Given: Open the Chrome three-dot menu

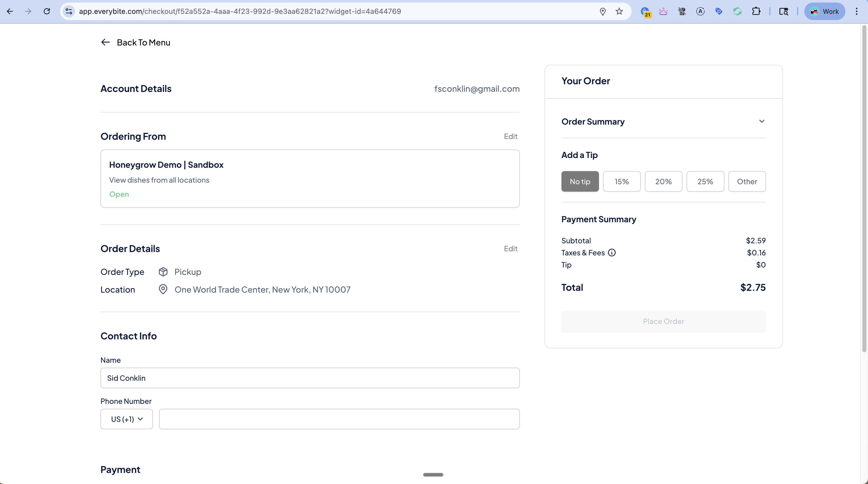Looking at the screenshot, I should [856, 12].
